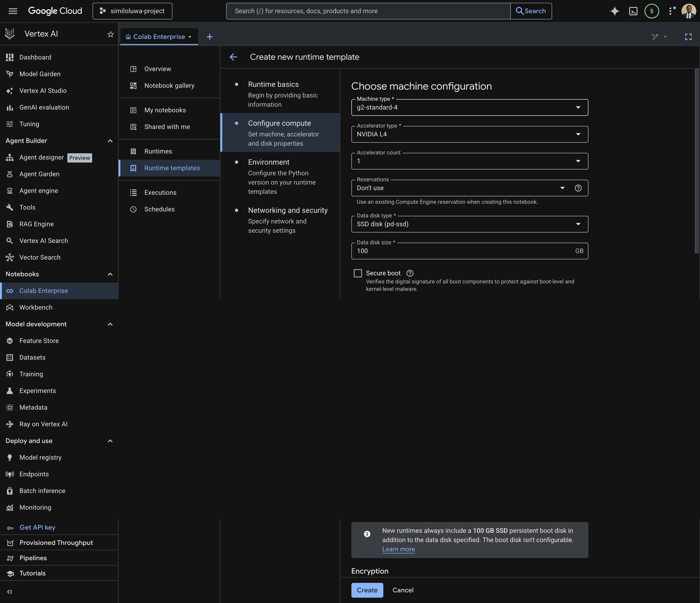Click the Gemini sparkle icon in header
The height and width of the screenshot is (603, 700).
pos(615,11)
